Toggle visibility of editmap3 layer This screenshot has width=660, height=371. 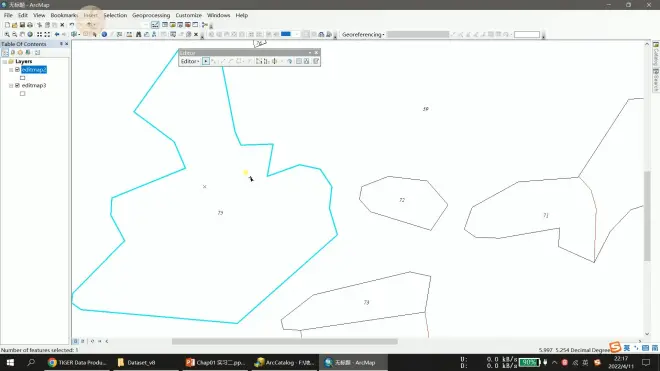pos(17,85)
